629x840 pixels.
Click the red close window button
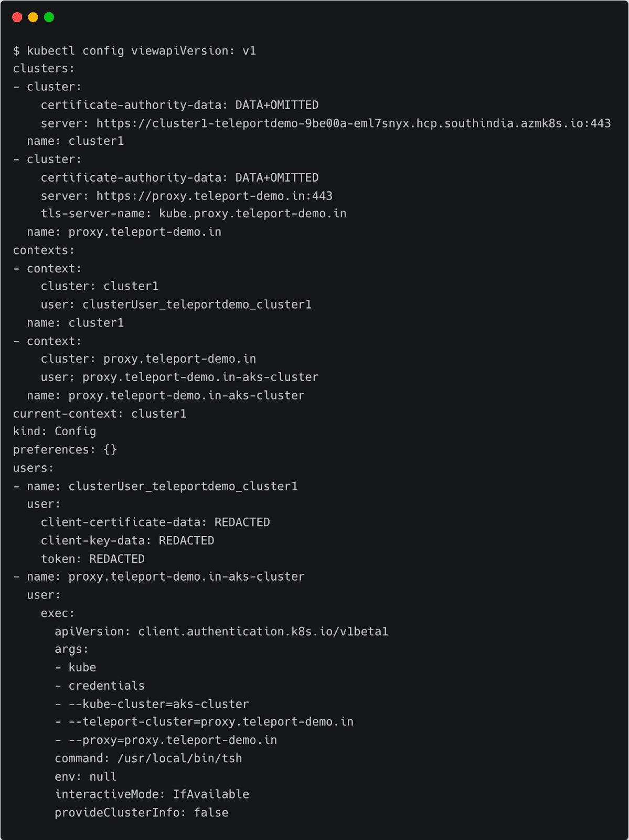pyautogui.click(x=17, y=17)
